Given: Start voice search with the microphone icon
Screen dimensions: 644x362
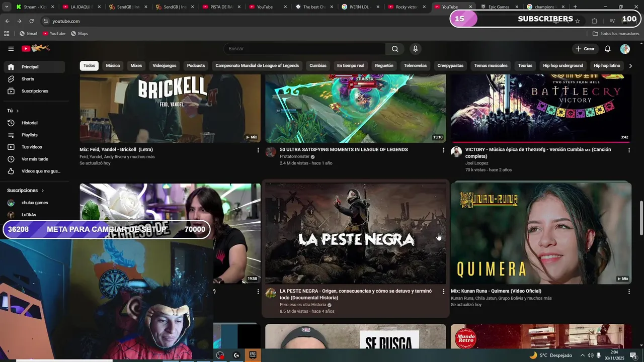Looking at the screenshot, I should coord(415,49).
